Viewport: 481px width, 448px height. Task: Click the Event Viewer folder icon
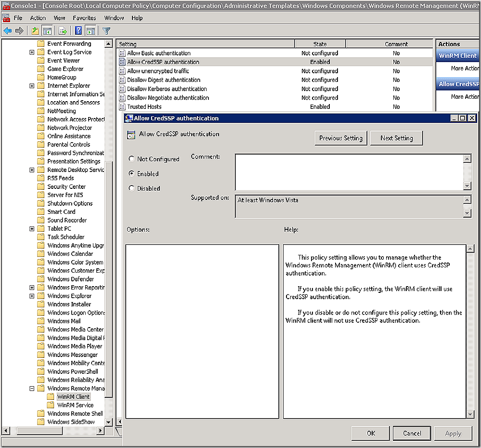coord(41,60)
